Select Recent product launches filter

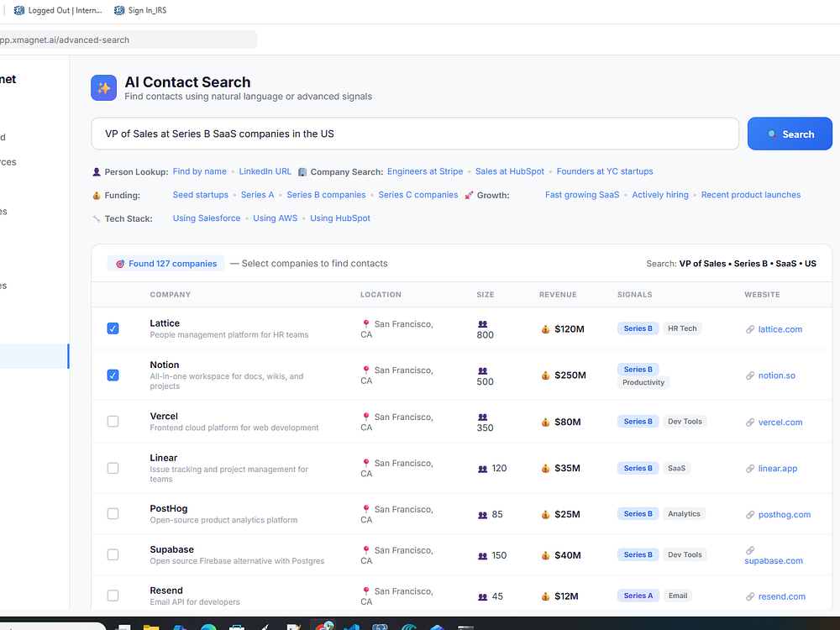click(751, 195)
